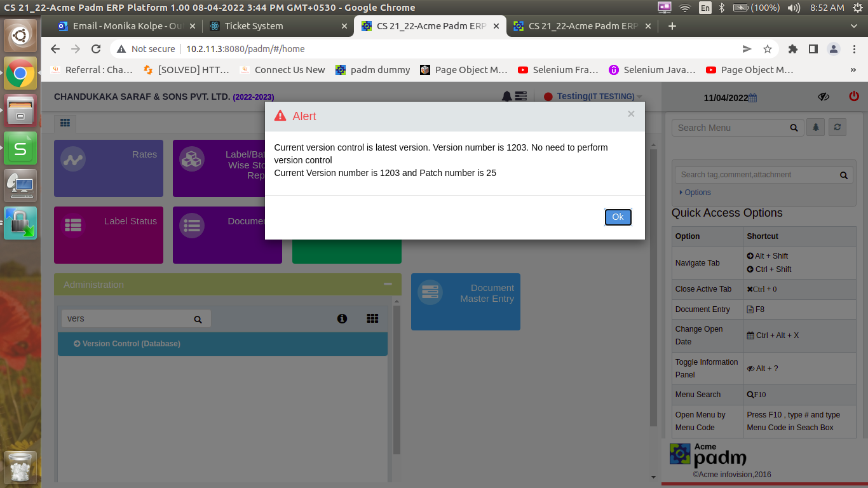Click the Administration list scrollbar
This screenshot has height=488, width=868.
pos(397,380)
